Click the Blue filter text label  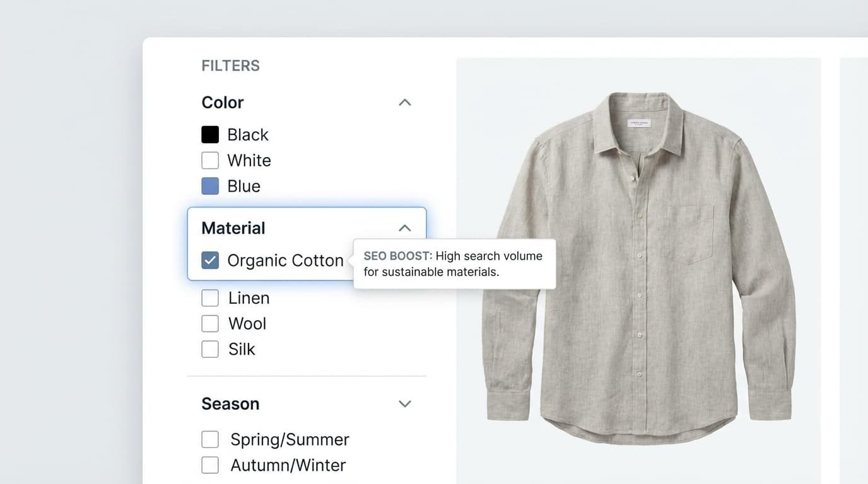(243, 186)
